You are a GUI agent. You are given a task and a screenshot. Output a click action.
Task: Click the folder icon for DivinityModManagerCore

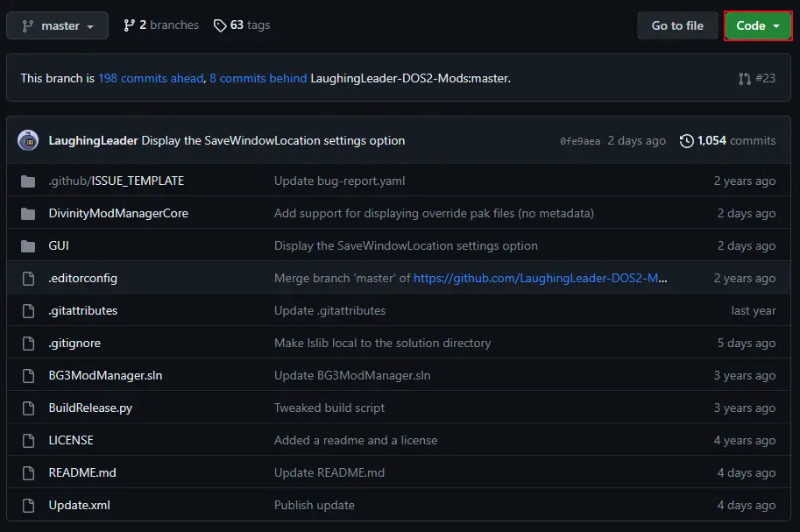[x=28, y=213]
